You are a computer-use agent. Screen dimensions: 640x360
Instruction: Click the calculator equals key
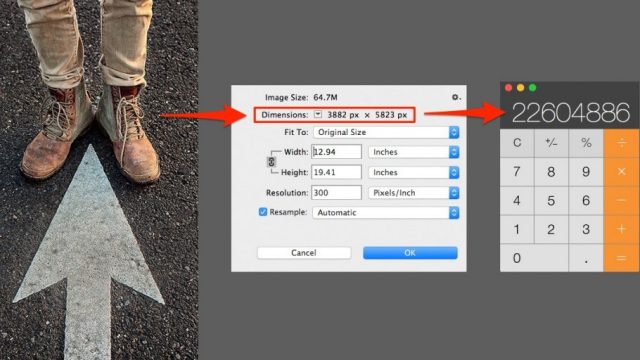pyautogui.click(x=621, y=258)
